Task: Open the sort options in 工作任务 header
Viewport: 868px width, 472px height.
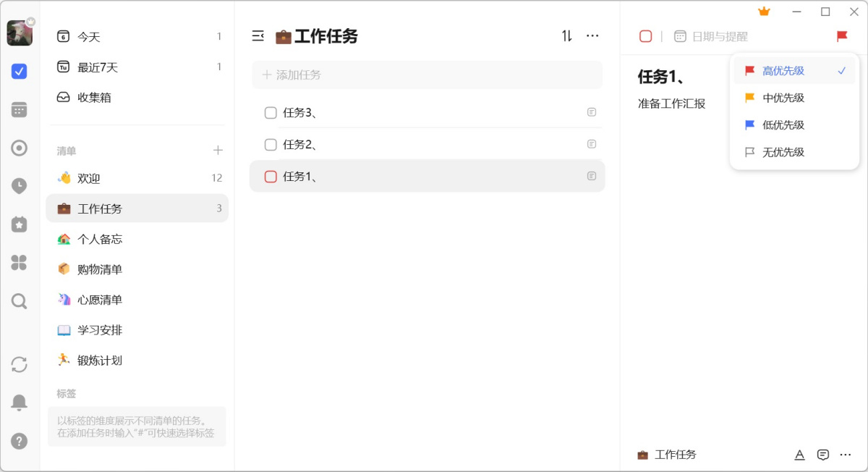Action: click(567, 36)
